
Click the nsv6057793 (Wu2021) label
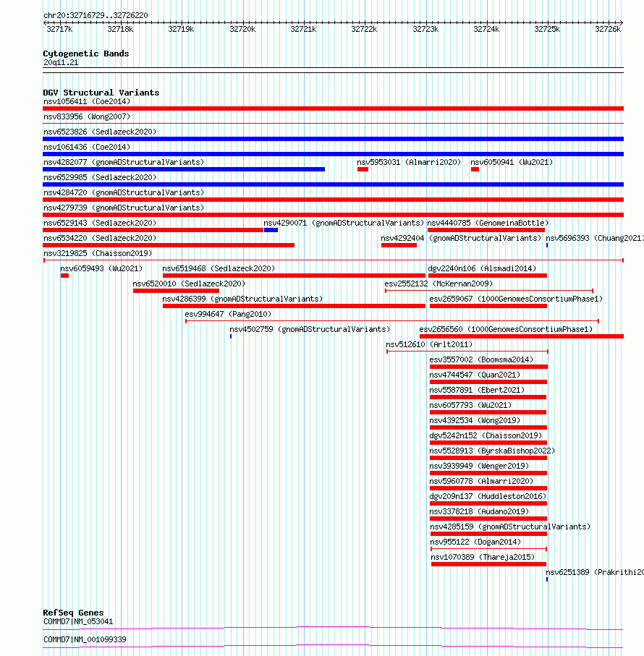tap(471, 406)
